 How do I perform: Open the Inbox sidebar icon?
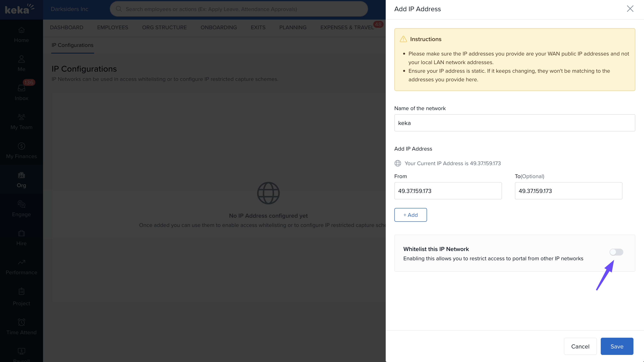click(22, 88)
